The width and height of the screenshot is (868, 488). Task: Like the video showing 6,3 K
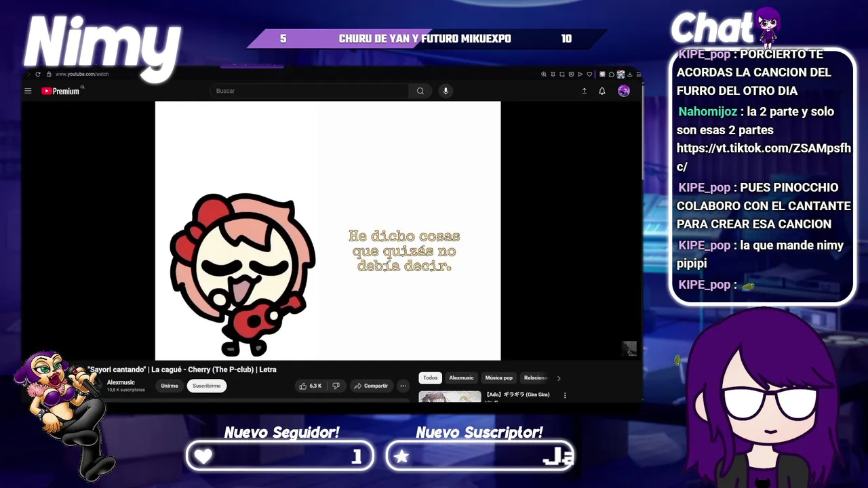pyautogui.click(x=311, y=386)
